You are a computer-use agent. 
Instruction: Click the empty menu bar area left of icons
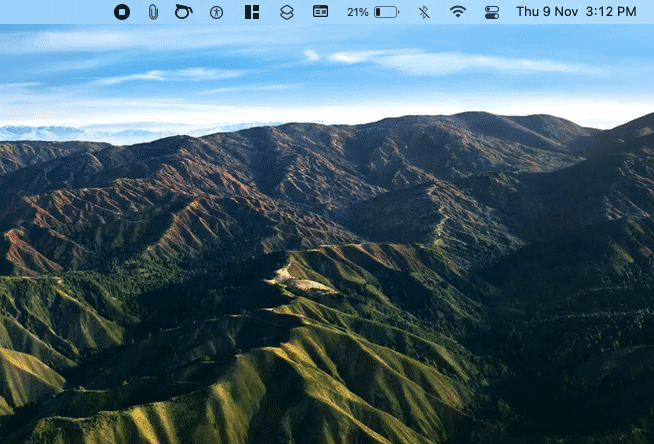point(50,12)
